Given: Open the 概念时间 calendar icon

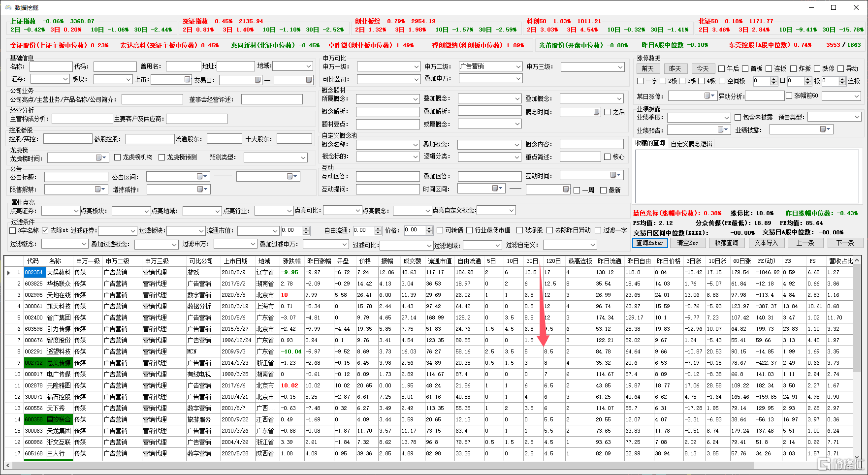Looking at the screenshot, I should pos(596,112).
